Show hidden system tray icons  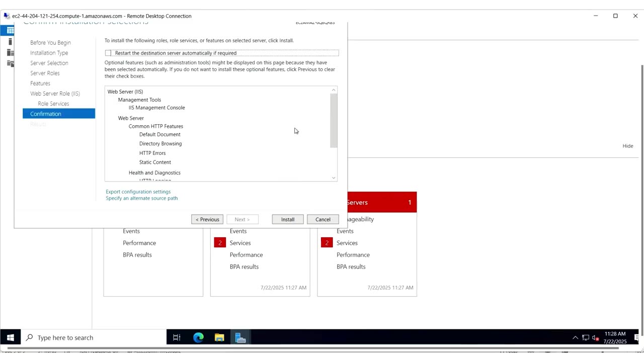(576, 338)
